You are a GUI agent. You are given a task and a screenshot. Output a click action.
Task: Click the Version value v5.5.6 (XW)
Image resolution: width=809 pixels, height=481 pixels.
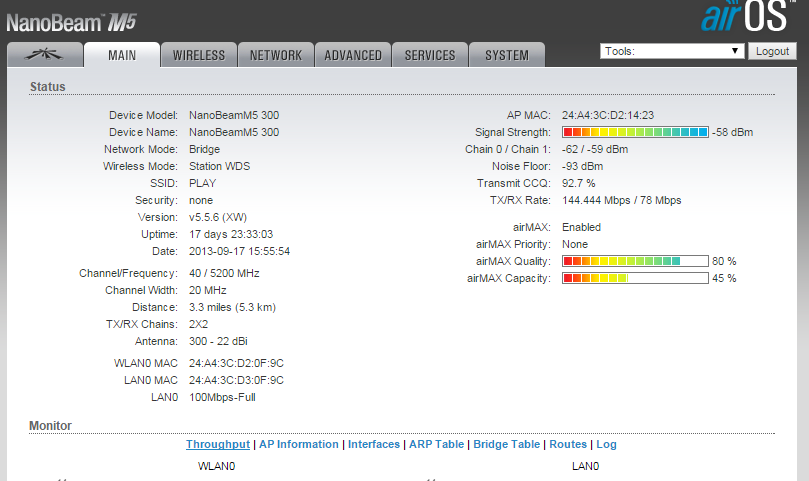(218, 217)
